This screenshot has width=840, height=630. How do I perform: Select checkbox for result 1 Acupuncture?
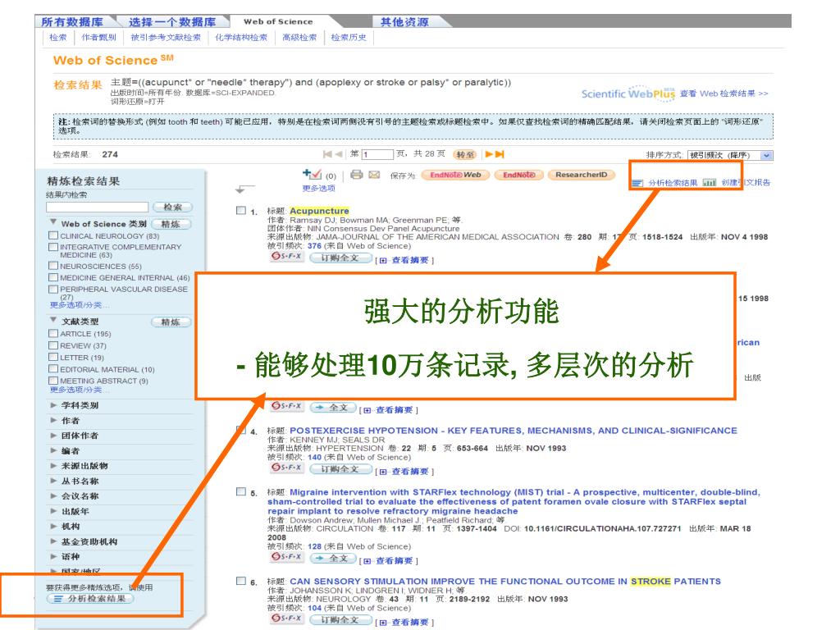coord(241,211)
